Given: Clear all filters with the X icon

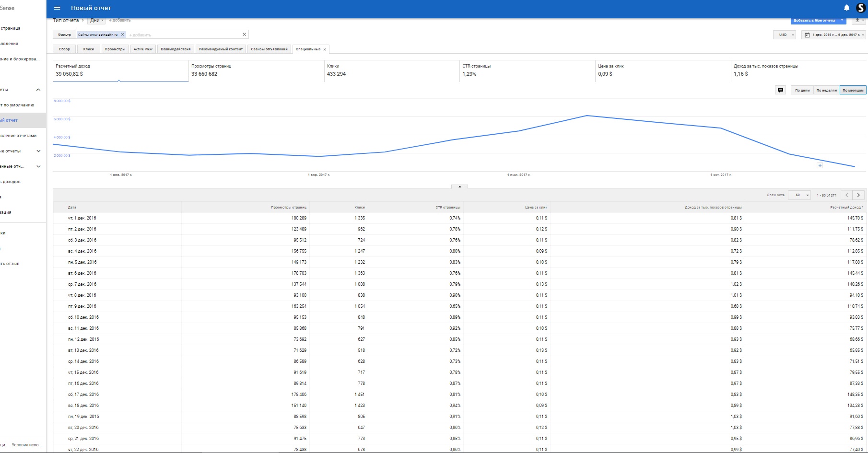Looking at the screenshot, I should tap(244, 35).
